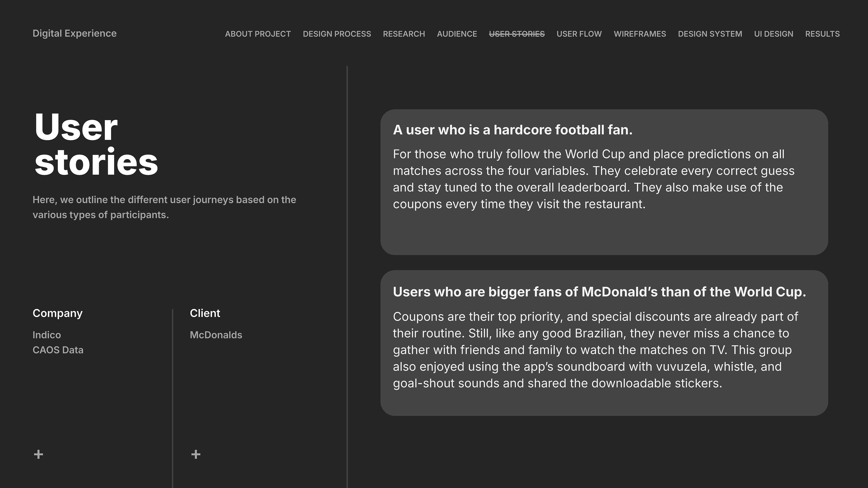This screenshot has width=868, height=488.
Task: Open the Results nav item
Action: 822,34
